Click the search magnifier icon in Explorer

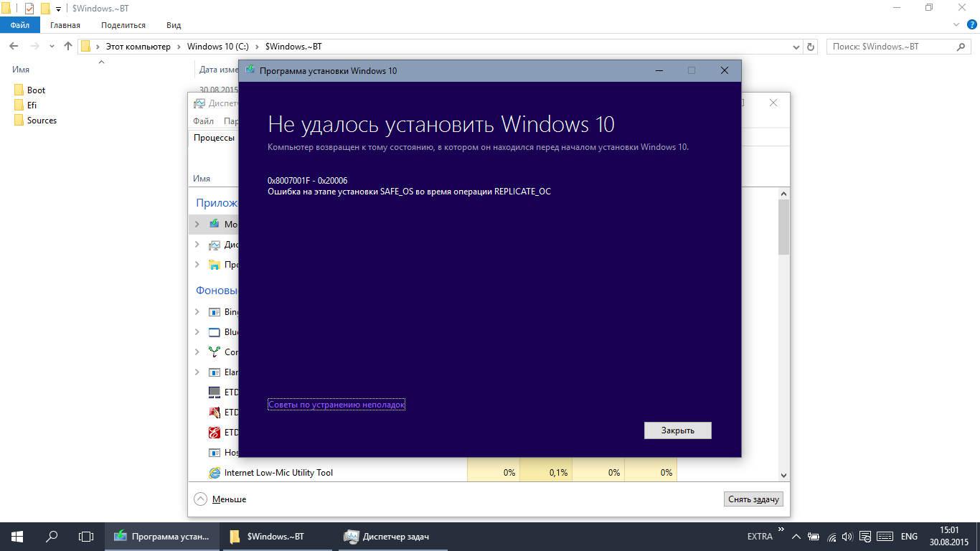[x=962, y=47]
